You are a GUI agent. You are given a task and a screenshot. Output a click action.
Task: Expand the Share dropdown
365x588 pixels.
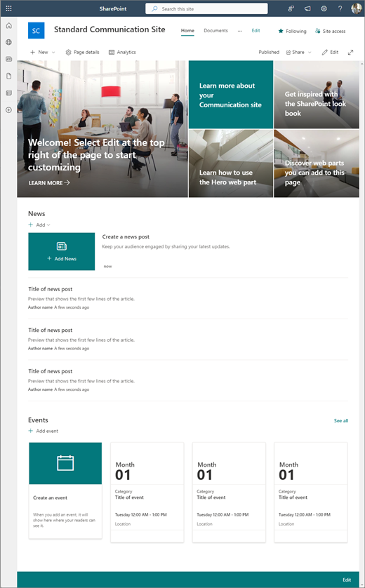tap(298, 52)
